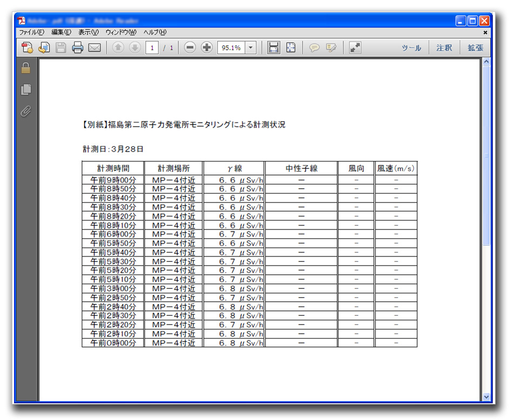
Task: Toggle read mode view
Action: click(x=355, y=48)
